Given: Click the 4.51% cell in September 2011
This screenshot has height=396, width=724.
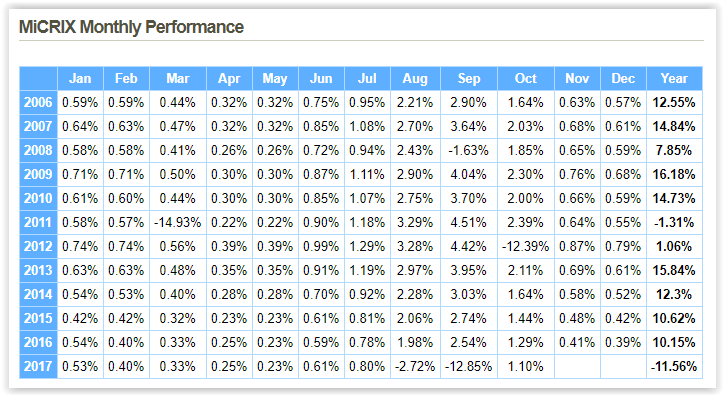Looking at the screenshot, I should (469, 222).
